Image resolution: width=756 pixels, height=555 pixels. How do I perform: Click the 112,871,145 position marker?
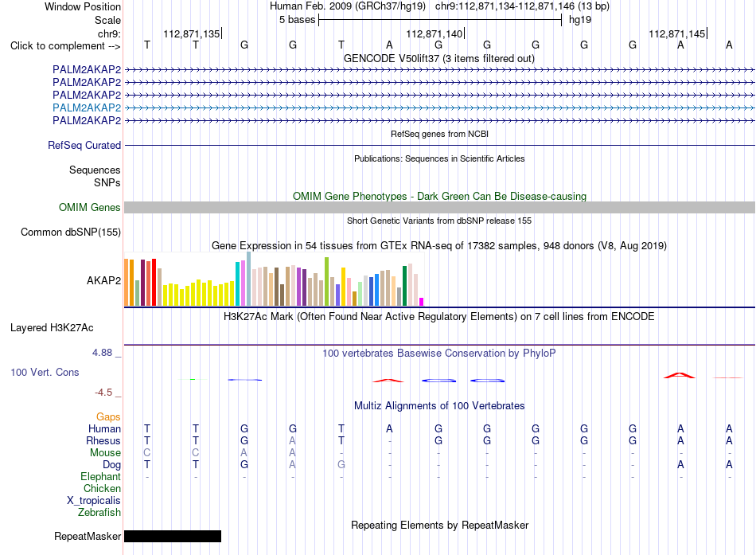click(676, 33)
